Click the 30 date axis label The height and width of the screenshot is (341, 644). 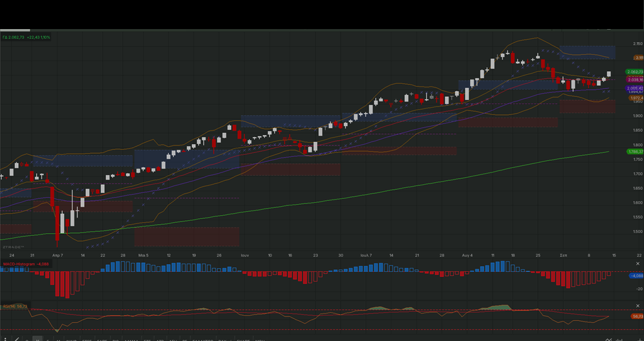click(x=341, y=255)
